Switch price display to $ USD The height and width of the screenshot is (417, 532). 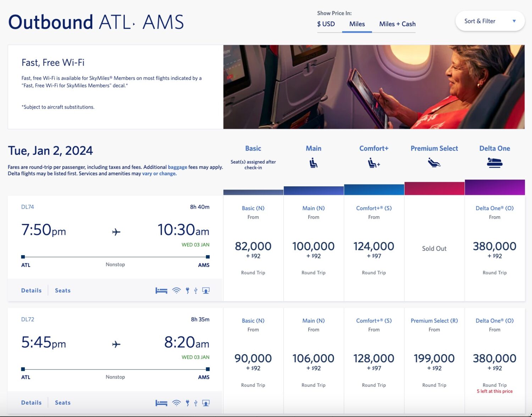(x=326, y=24)
